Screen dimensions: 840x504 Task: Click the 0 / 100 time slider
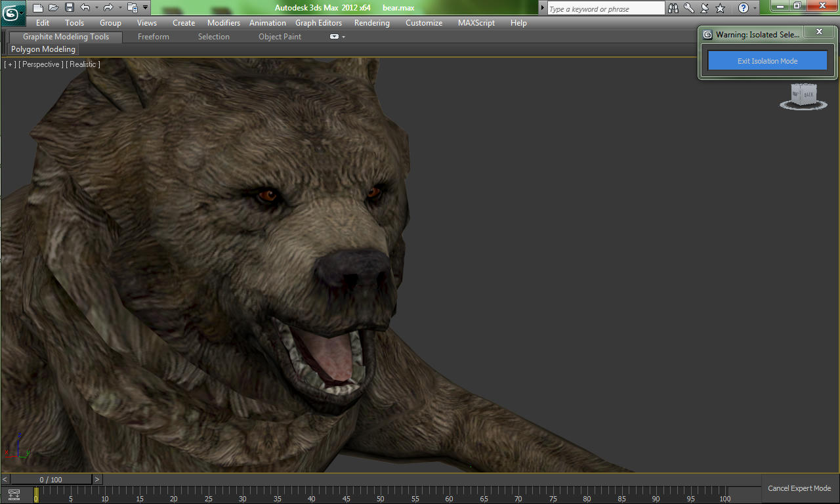pyautogui.click(x=51, y=480)
